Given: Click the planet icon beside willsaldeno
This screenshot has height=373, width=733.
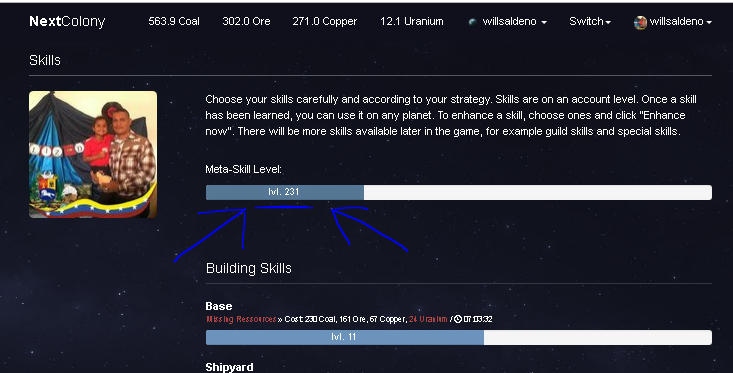Looking at the screenshot, I should [x=472, y=22].
